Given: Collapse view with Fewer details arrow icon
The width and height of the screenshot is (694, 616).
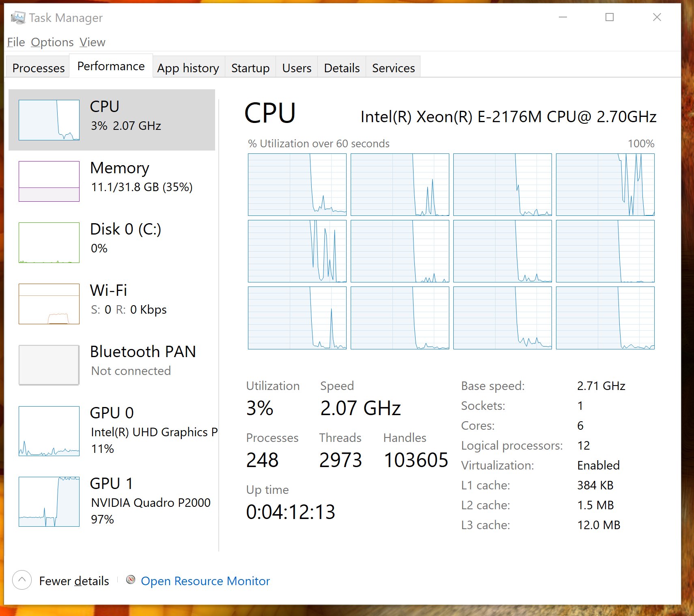Looking at the screenshot, I should (x=22, y=580).
